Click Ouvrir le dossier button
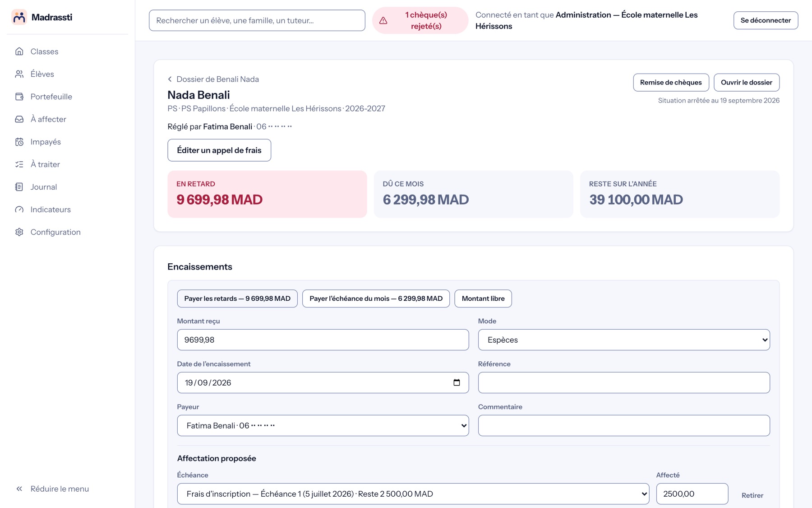Screen dimensions: 812x508 747,83
